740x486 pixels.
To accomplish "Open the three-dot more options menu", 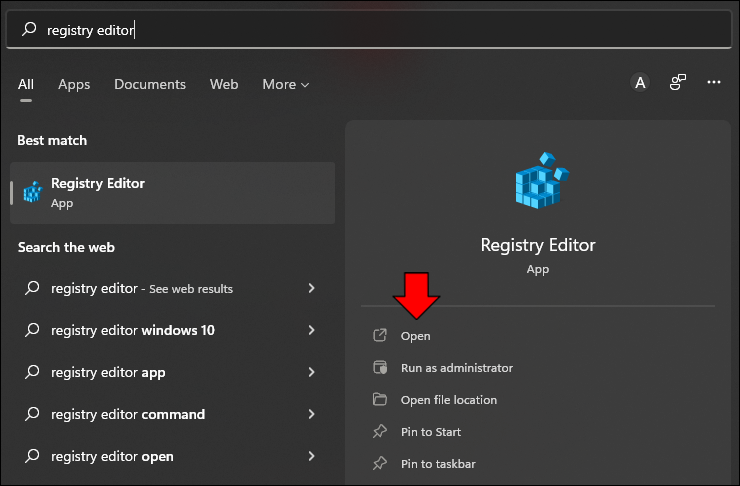I will pyautogui.click(x=714, y=83).
